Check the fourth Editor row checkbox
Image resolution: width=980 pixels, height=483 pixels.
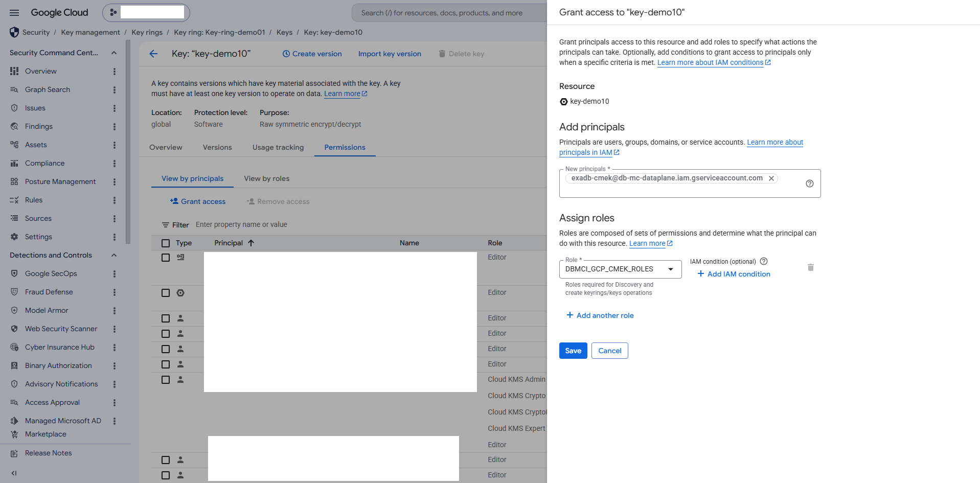pos(166,334)
